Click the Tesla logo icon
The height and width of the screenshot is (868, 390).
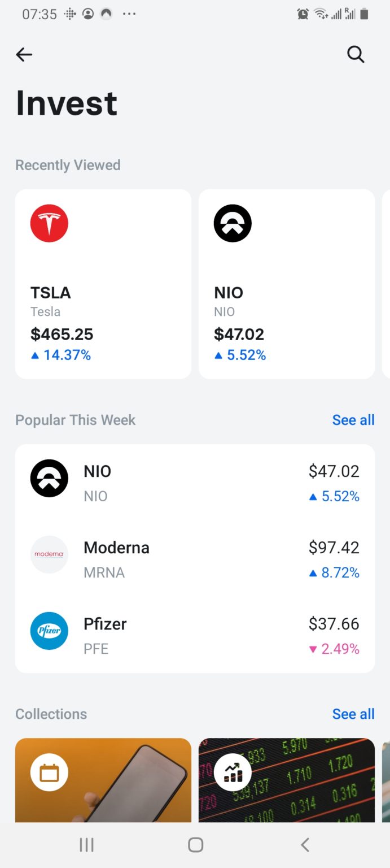pos(49,223)
